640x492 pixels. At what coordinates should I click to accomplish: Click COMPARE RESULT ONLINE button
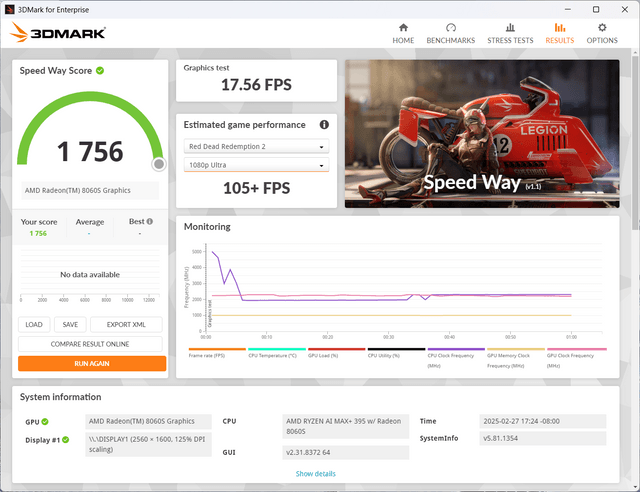90,344
